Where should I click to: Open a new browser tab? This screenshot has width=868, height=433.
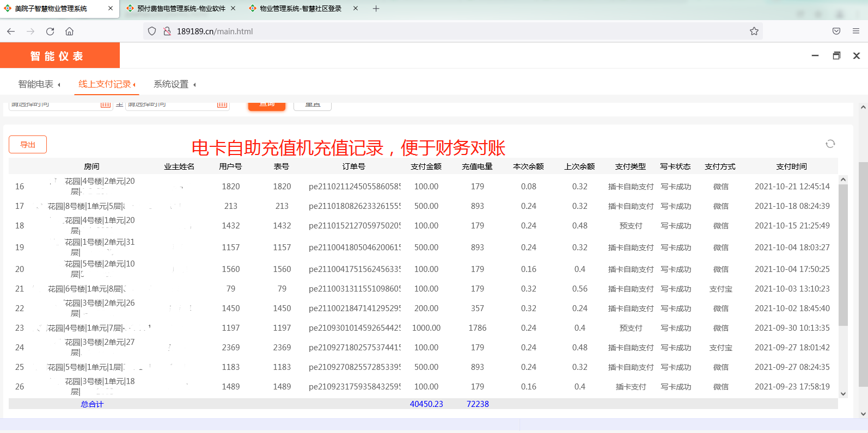376,9
